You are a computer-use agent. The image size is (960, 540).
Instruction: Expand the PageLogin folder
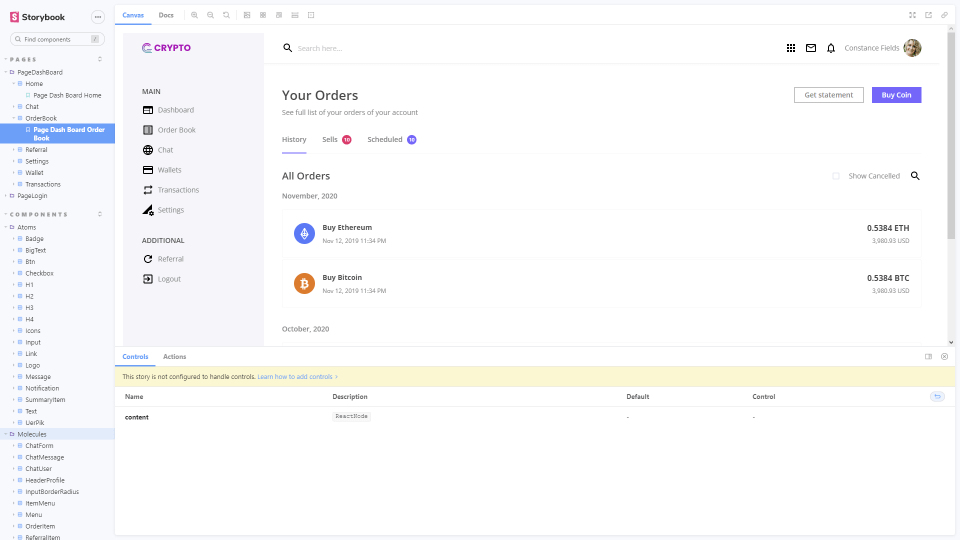coord(32,196)
